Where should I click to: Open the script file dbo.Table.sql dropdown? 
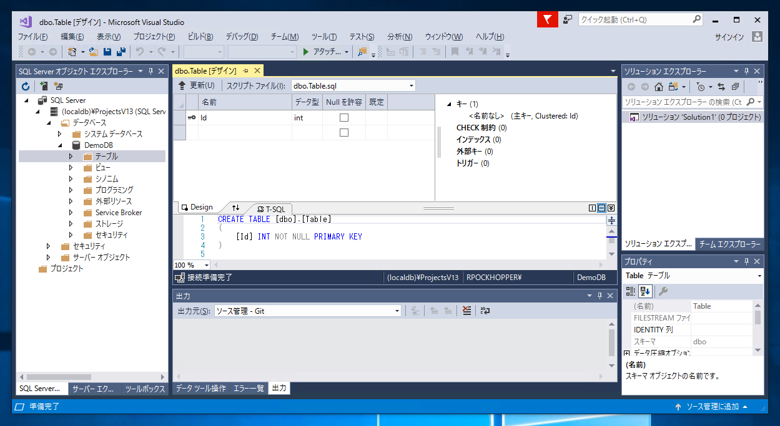[x=411, y=86]
